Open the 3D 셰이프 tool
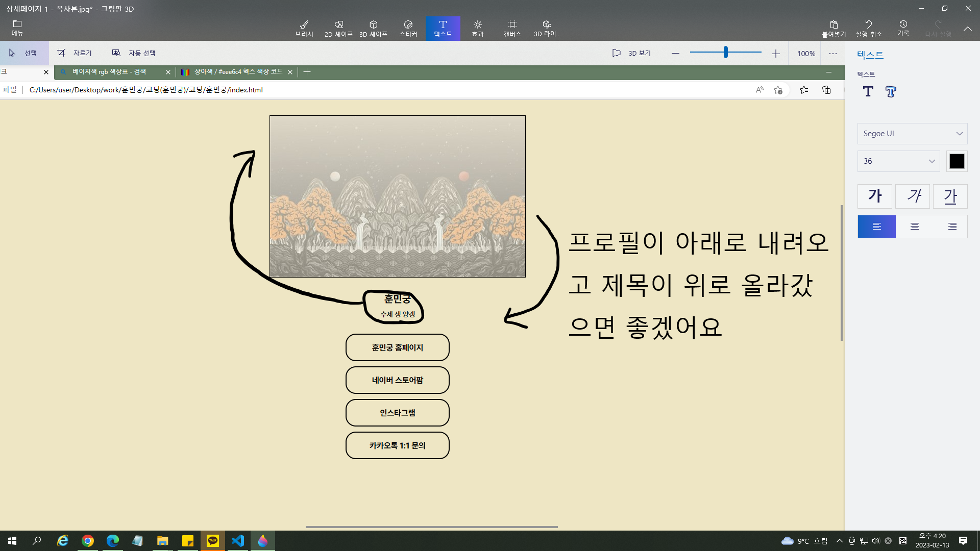This screenshot has width=980, height=551. pos(374,29)
